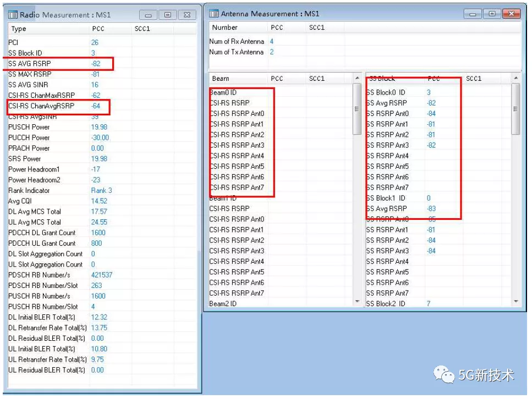Click SS Avg RSRP -83 value
Screen dimensions: 532x399
click(x=431, y=208)
